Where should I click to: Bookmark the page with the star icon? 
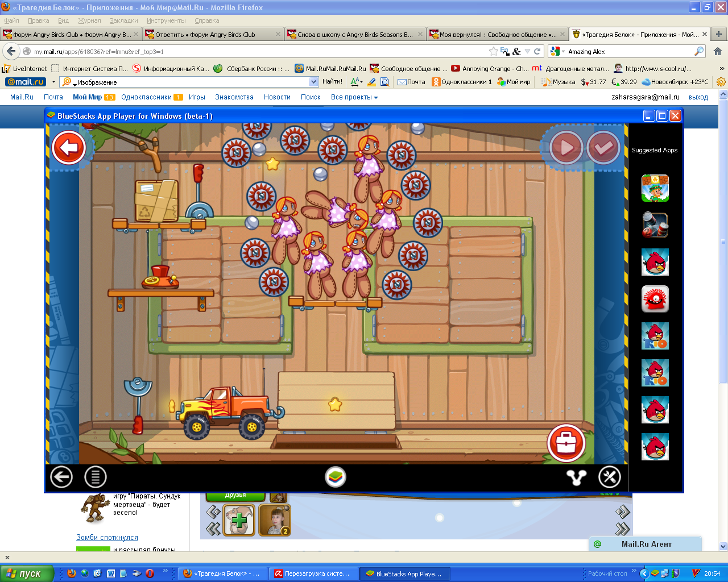(494, 51)
